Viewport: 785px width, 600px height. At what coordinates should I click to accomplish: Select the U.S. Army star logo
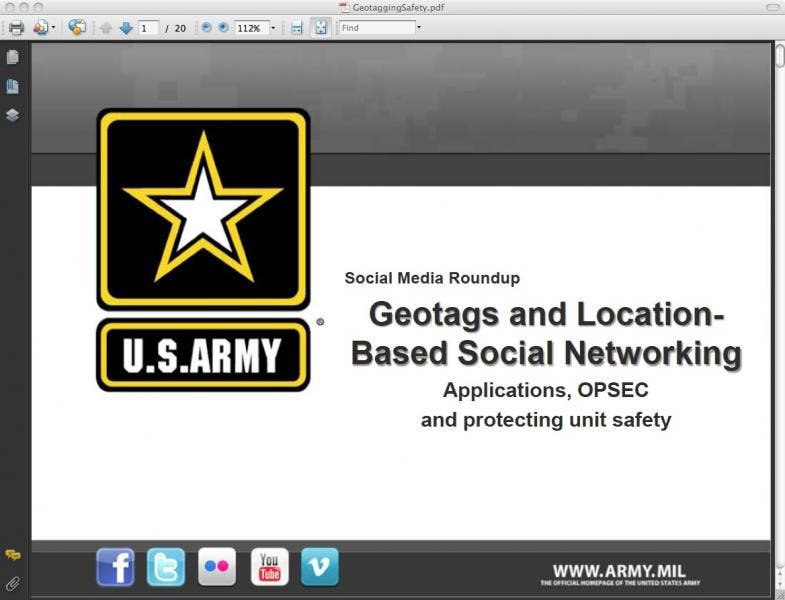203,209
